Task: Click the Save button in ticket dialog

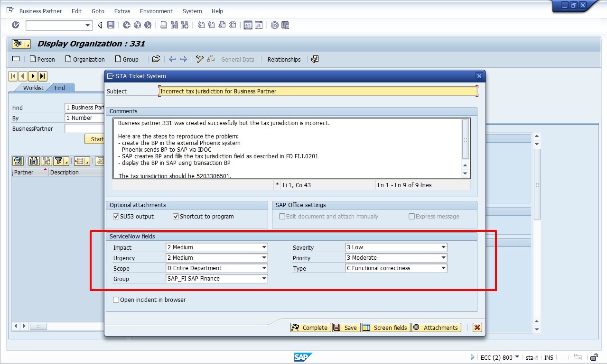Action: click(346, 328)
